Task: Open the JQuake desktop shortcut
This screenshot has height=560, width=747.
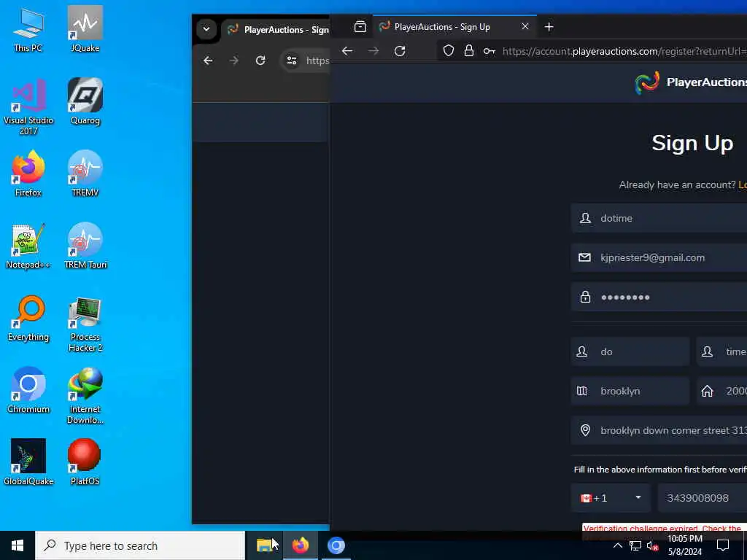Action: pyautogui.click(x=85, y=28)
